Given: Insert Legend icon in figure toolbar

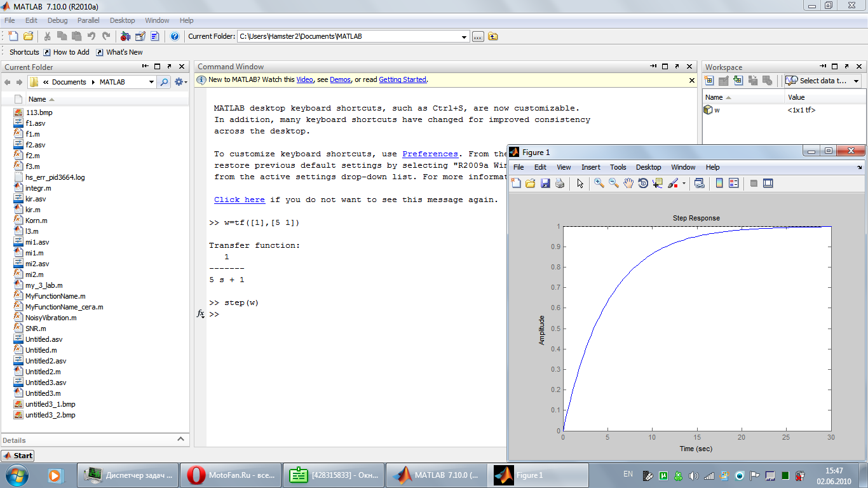Looking at the screenshot, I should click(734, 183).
